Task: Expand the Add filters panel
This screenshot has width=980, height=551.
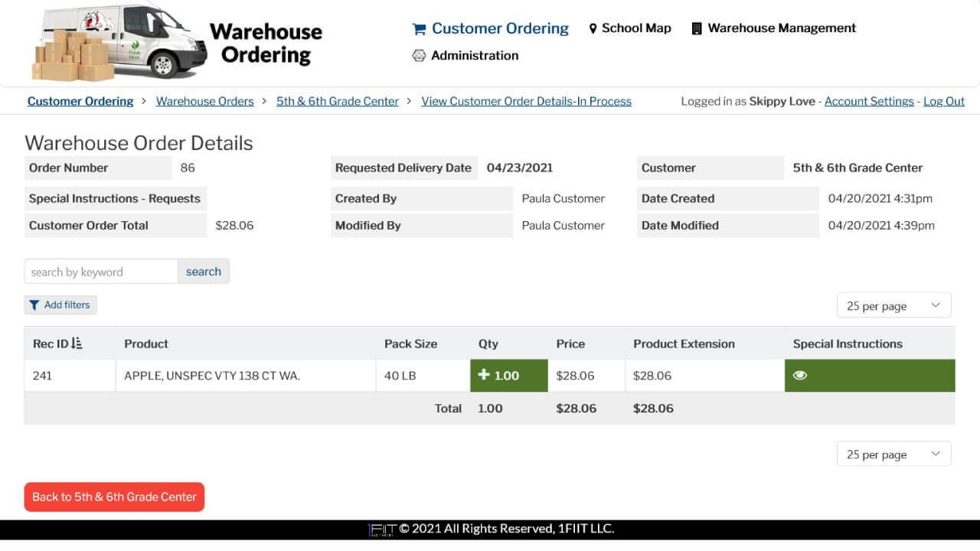Action: 60,305
